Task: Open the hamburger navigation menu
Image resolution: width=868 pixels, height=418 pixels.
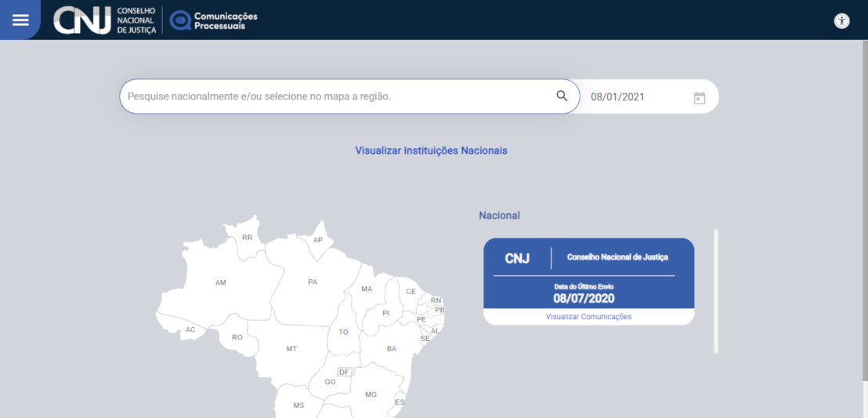Action: tap(20, 20)
